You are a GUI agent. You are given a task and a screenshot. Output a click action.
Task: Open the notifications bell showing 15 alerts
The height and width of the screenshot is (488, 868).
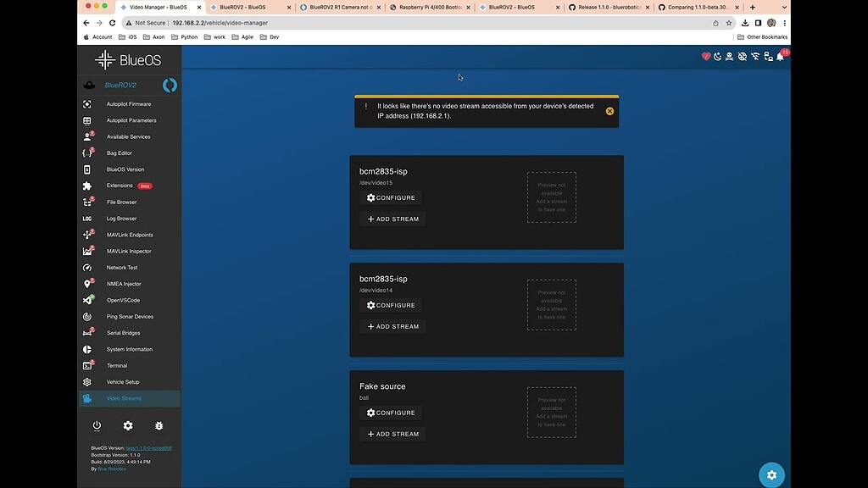(780, 56)
